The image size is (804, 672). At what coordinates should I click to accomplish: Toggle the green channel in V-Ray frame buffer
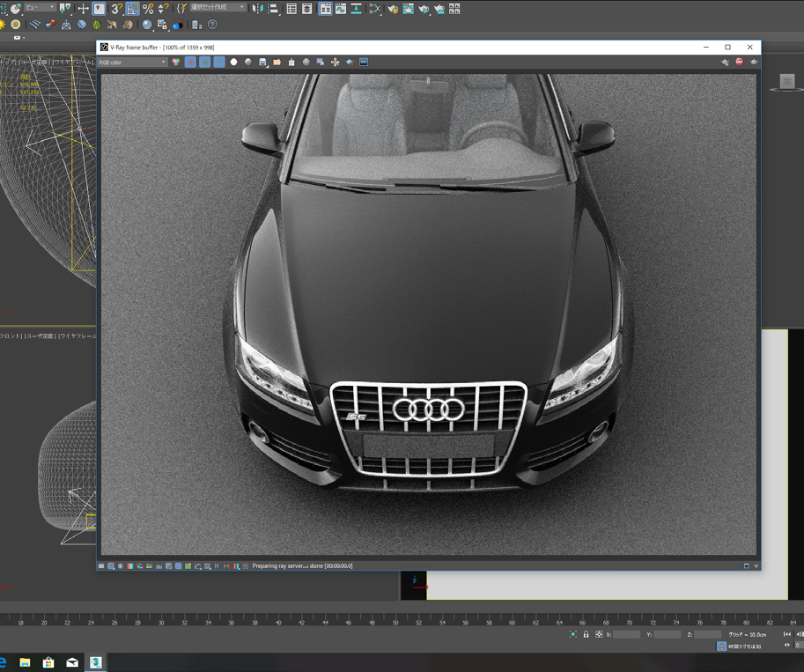pos(204,63)
